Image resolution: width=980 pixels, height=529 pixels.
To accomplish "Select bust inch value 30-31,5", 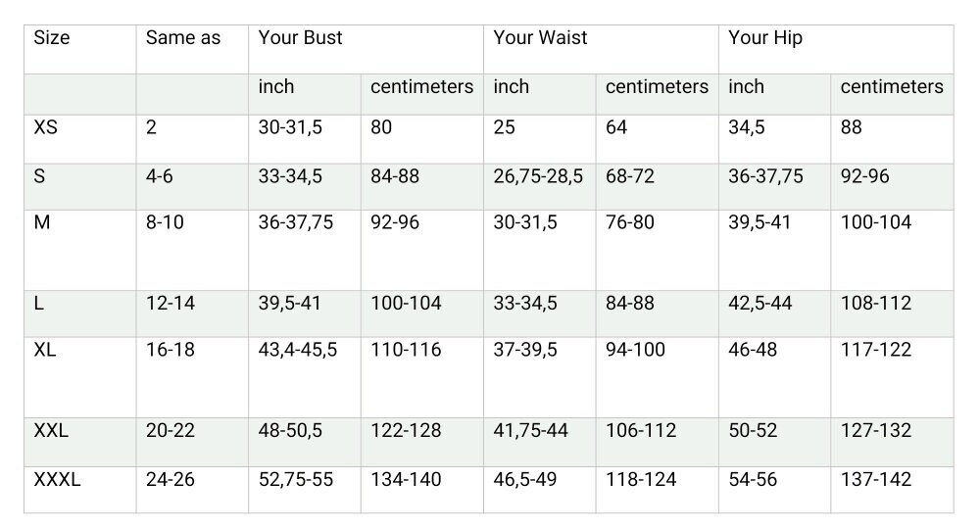I will point(290,127).
